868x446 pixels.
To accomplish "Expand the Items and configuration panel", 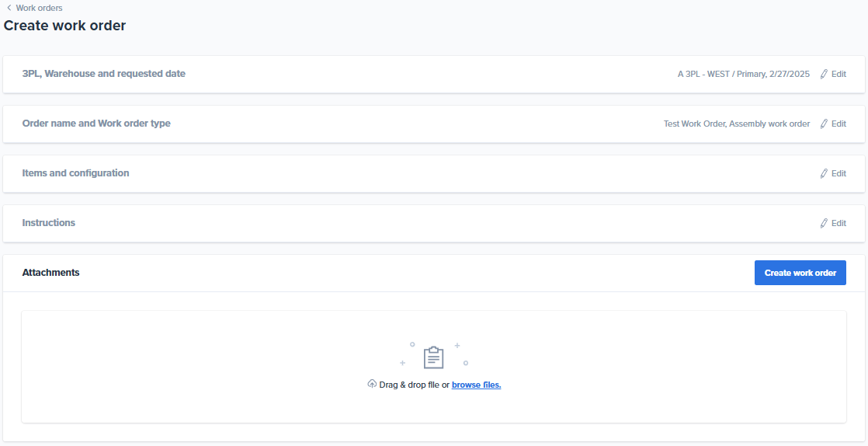I will [433, 174].
